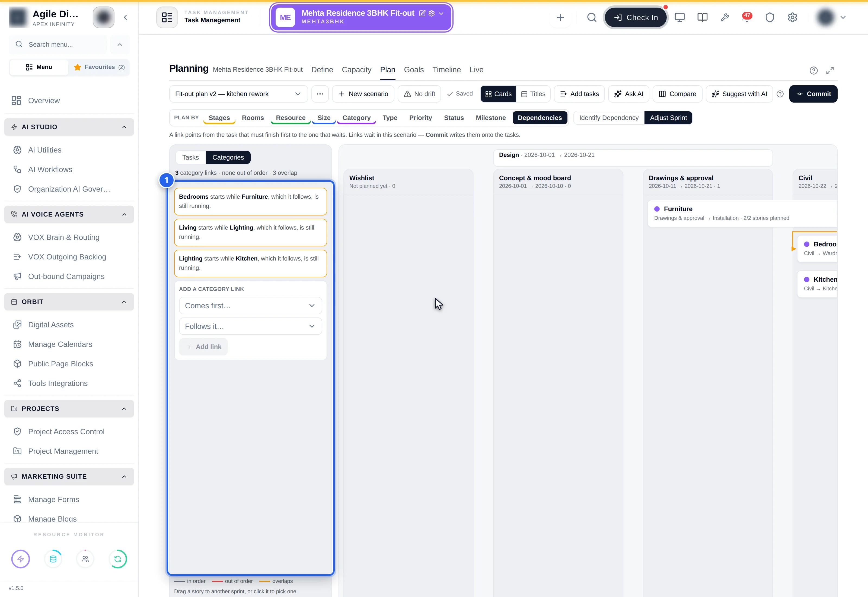Screen dimensions: 868x597
Task: Click the Commit button
Action: click(813, 94)
